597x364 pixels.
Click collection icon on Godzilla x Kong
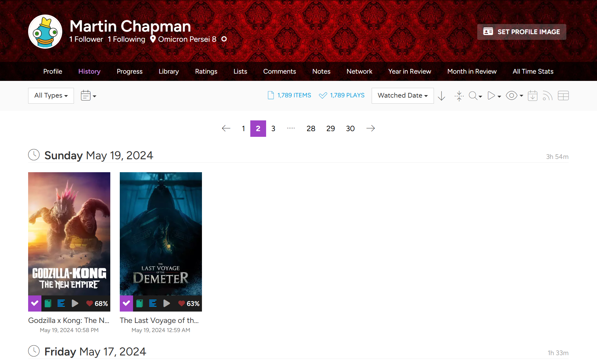[x=48, y=304]
